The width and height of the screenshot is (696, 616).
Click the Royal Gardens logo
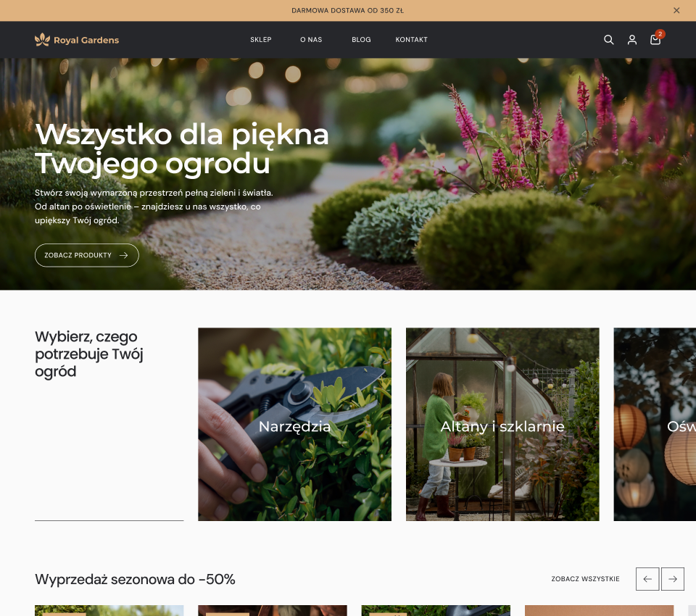(x=77, y=40)
